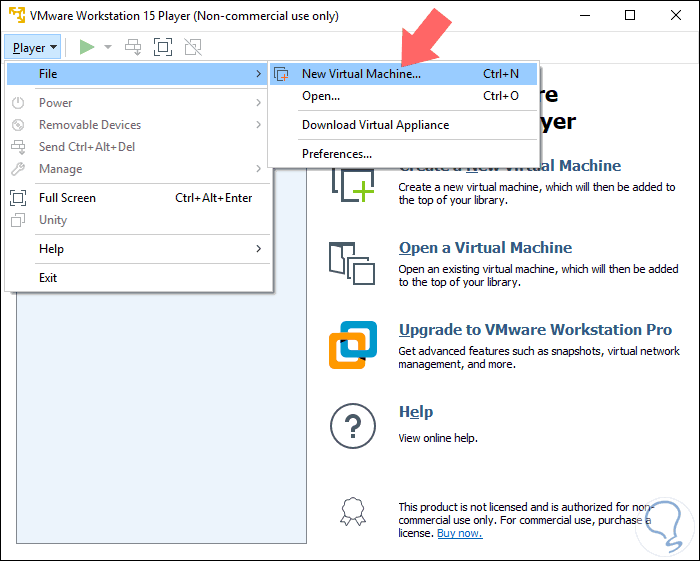Click the Ctrl+O shortcut text
This screenshot has width=700, height=561.
tap(501, 96)
